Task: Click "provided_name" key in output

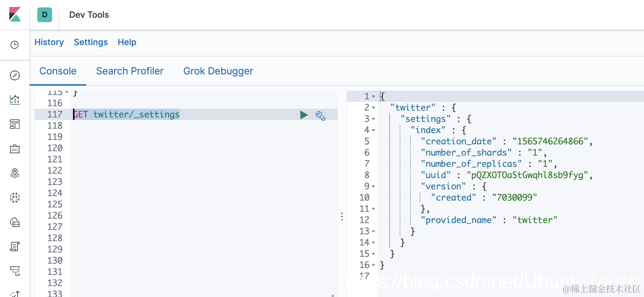Action: [459, 220]
